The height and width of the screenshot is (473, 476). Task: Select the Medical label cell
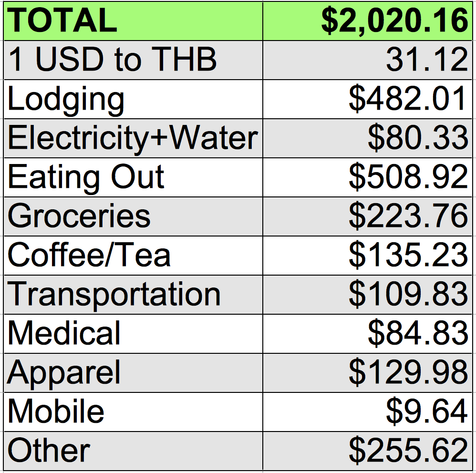click(x=133, y=333)
